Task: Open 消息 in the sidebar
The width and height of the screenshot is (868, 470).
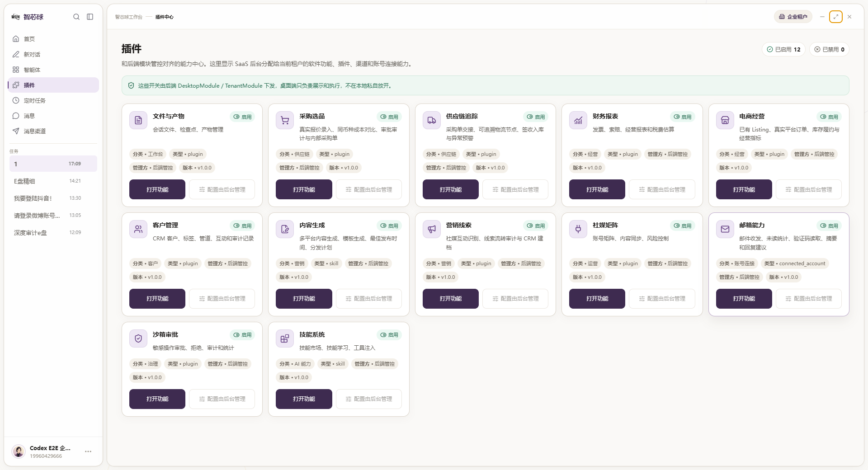Action: [53, 116]
